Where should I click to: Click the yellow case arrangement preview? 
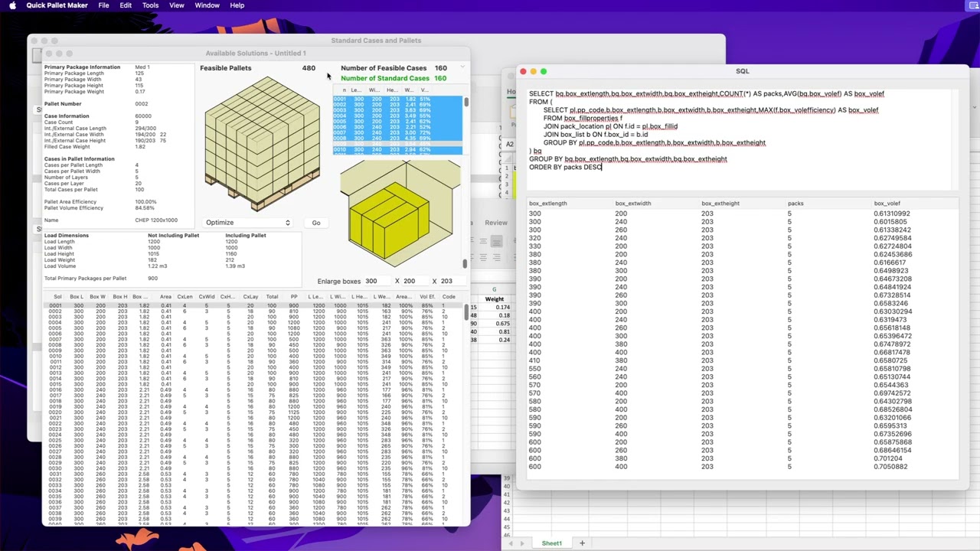(400, 214)
